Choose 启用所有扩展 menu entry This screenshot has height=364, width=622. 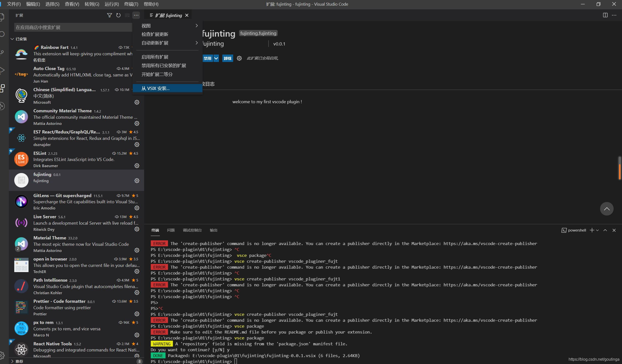point(167,57)
